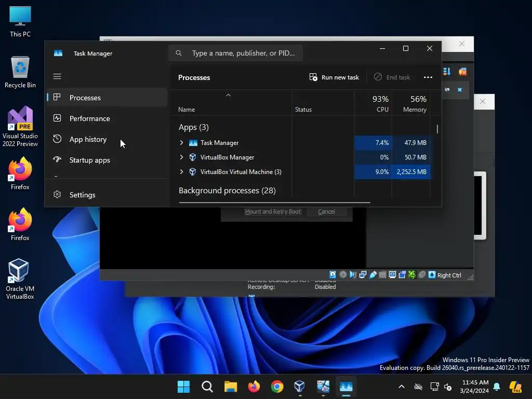Open the Windows Start menu
The width and height of the screenshot is (532, 399).
coord(183,387)
